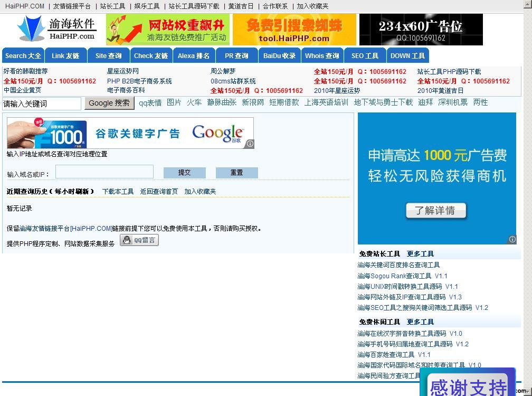Open 渝海网站外链及IP查询工具源码 V1.3 link

pyautogui.click(x=410, y=297)
